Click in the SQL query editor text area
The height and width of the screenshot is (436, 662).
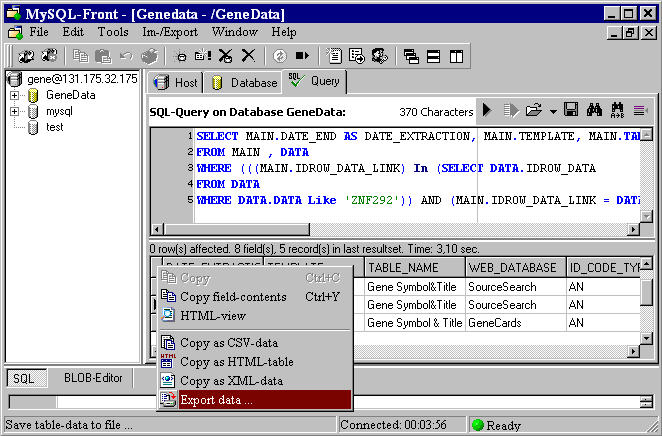pos(417,176)
